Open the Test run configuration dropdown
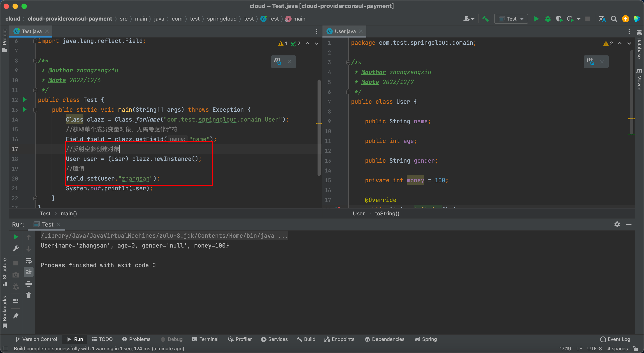The image size is (644, 353). [x=511, y=19]
